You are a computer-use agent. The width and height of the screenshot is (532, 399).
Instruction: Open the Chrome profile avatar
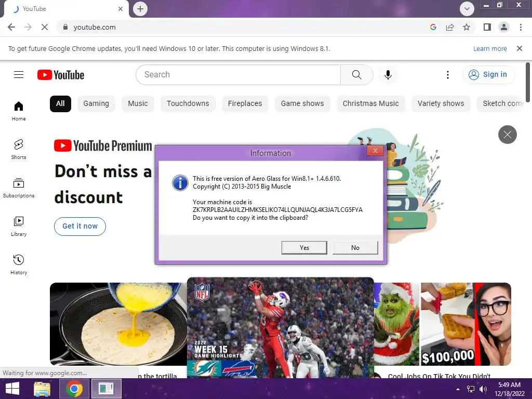(504, 27)
